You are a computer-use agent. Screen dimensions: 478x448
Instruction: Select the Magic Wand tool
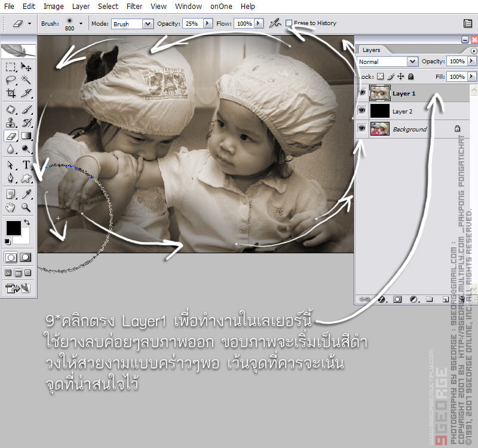click(x=26, y=80)
